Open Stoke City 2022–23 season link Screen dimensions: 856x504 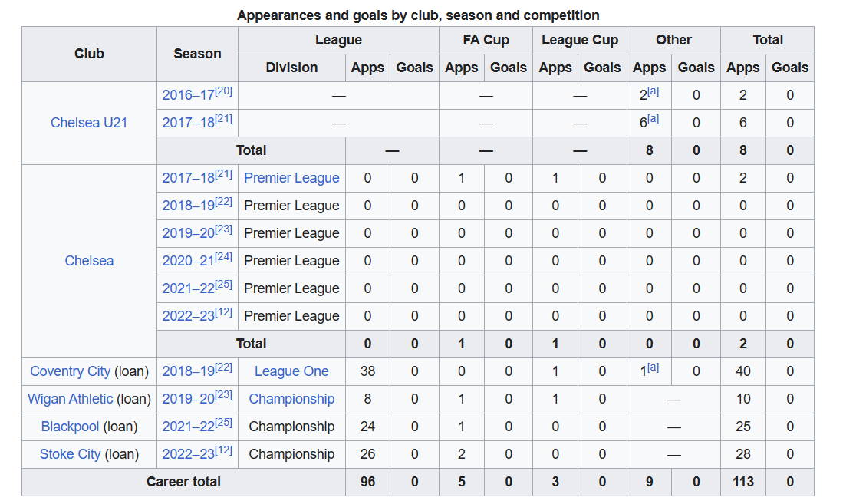189,454
